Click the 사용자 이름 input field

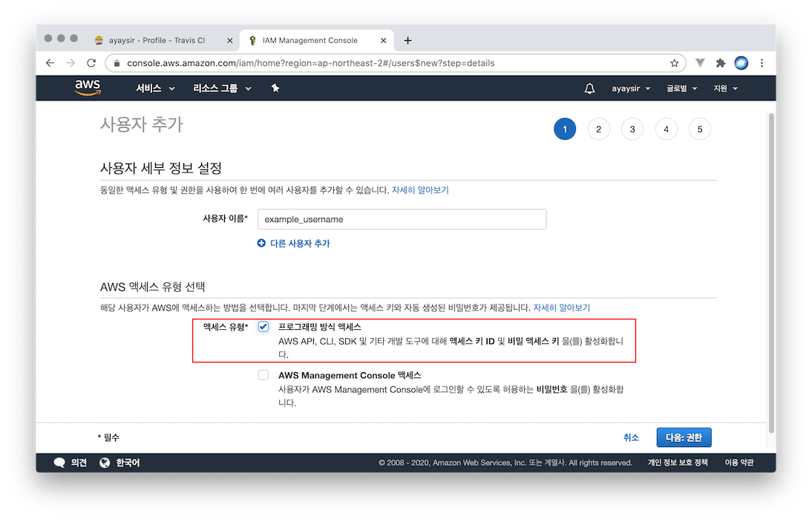[402, 219]
